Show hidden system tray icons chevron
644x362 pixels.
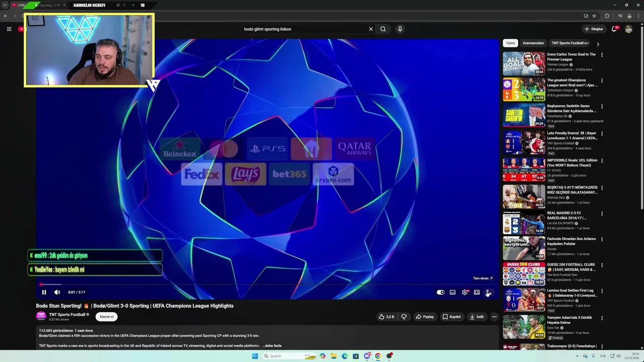pyautogui.click(x=577, y=356)
